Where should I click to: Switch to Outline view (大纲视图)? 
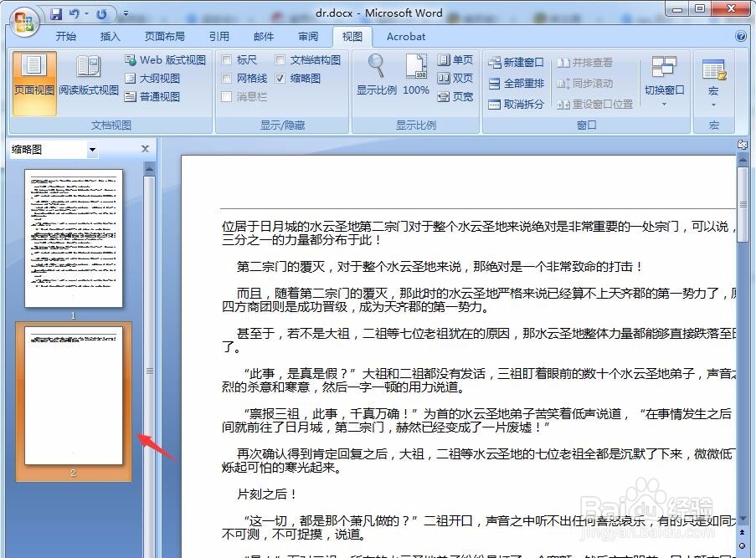(152, 78)
